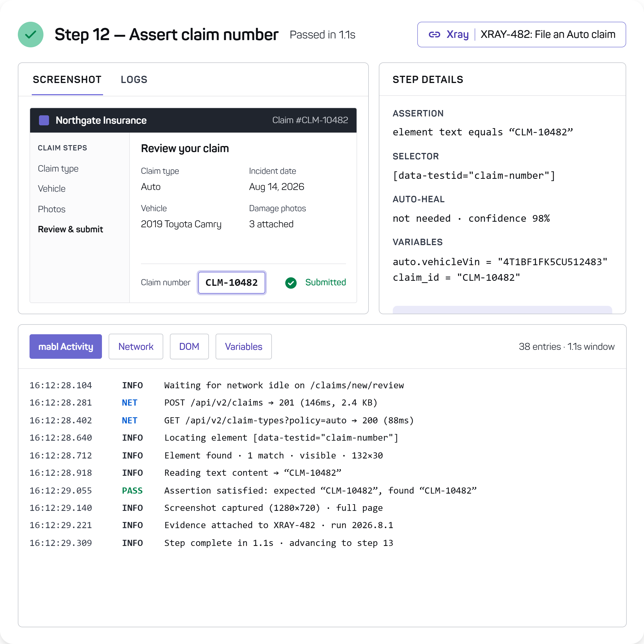This screenshot has height=644, width=644.
Task: Click the 38 entries 1.1s window label
Action: click(x=566, y=347)
